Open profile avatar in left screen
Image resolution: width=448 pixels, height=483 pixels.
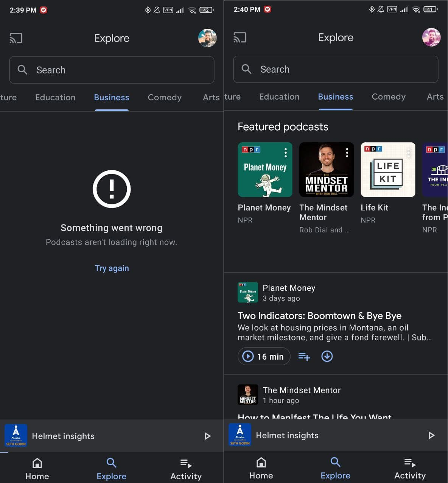207,38
